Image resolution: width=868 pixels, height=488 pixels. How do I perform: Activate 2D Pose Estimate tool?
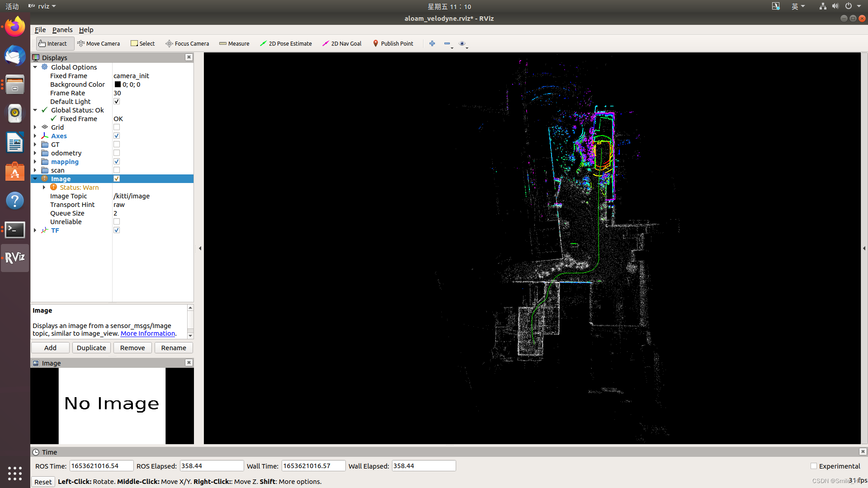click(x=286, y=44)
